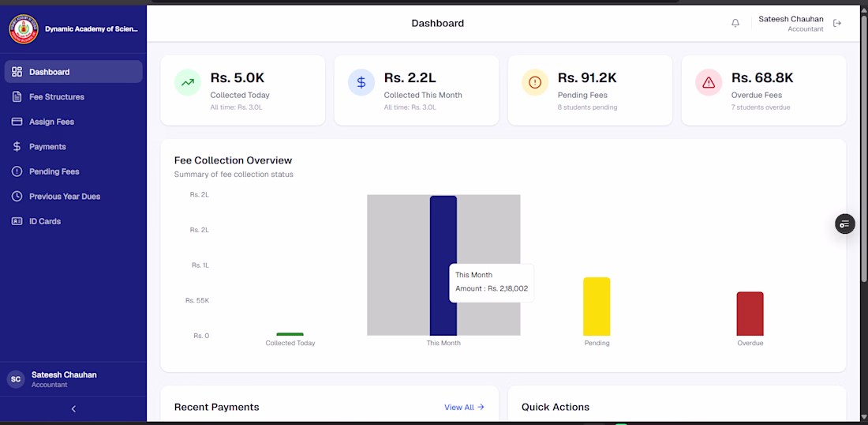Click the red Overdue chart bar

tap(750, 314)
